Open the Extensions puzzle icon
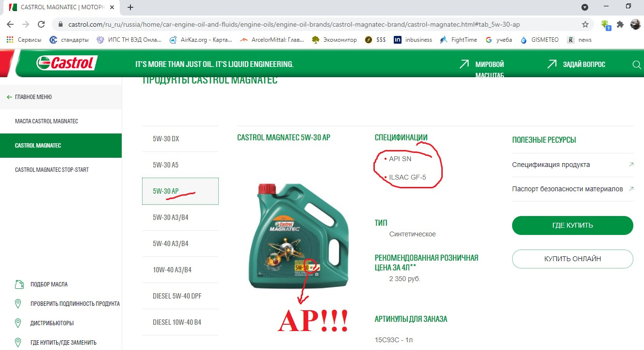 [x=620, y=24]
